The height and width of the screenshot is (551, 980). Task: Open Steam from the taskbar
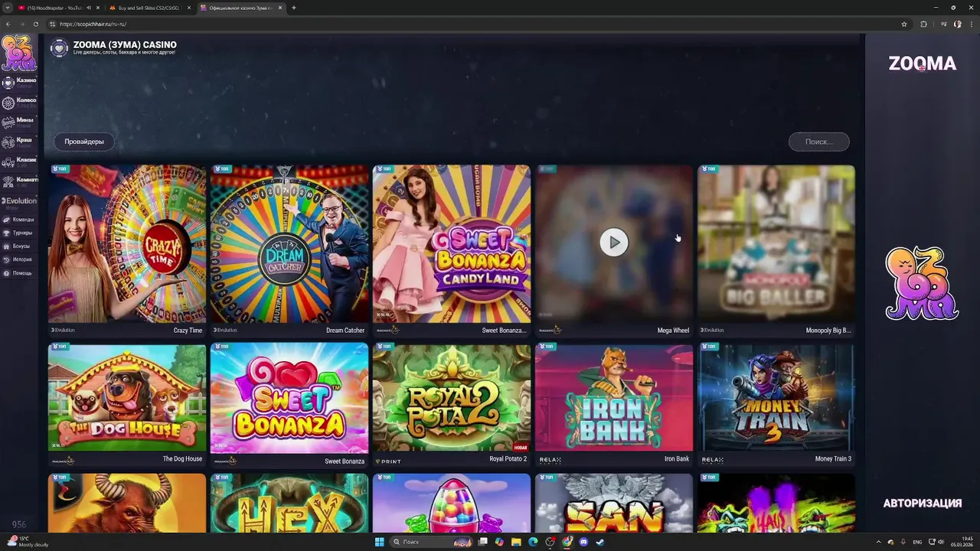click(x=599, y=542)
